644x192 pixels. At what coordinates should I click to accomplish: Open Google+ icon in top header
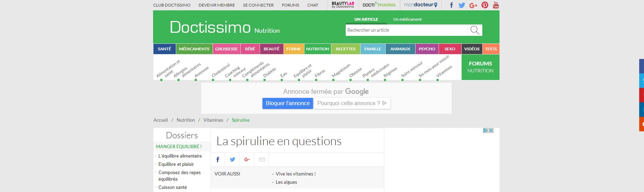click(473, 5)
